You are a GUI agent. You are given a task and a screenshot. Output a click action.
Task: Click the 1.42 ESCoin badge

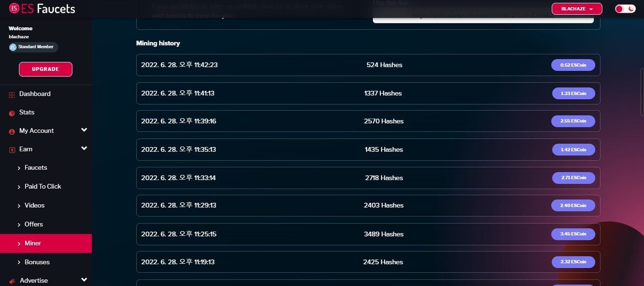pos(573,150)
